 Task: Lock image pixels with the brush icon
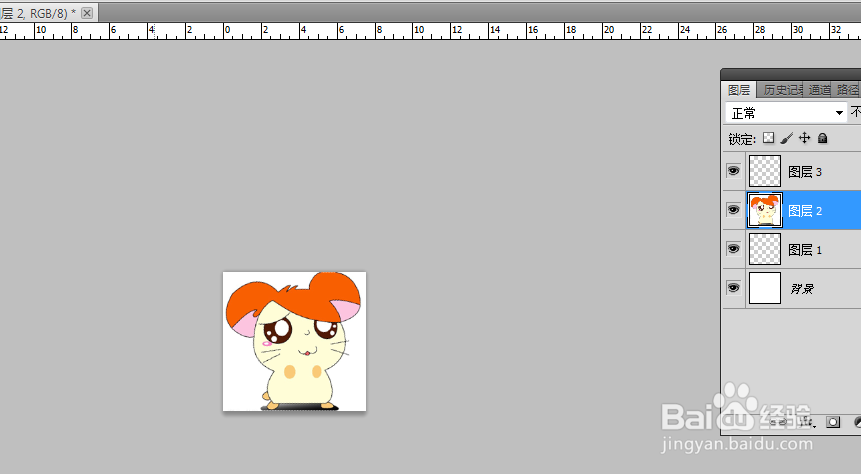click(x=786, y=138)
